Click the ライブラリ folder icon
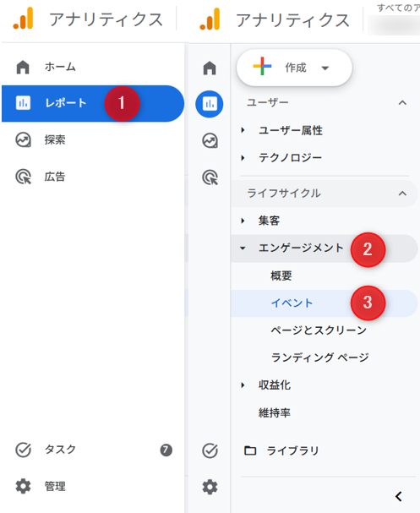This screenshot has width=420, height=513. (250, 450)
